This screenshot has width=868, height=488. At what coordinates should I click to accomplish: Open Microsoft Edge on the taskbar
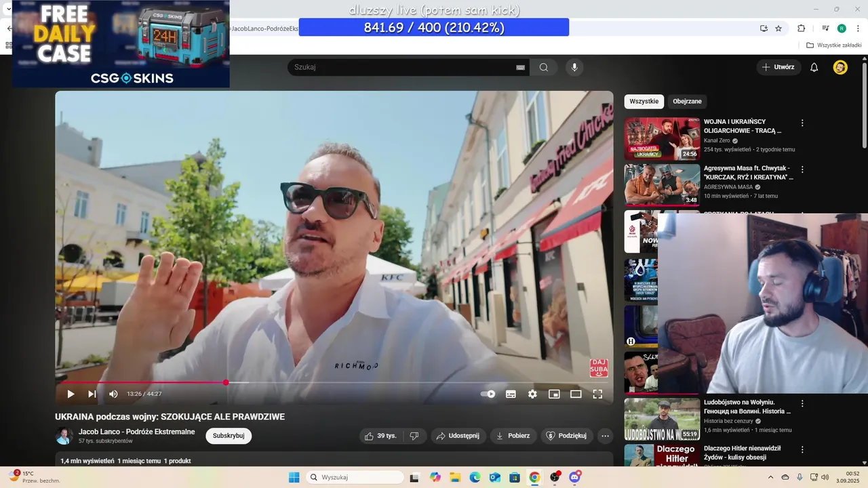[475, 477]
